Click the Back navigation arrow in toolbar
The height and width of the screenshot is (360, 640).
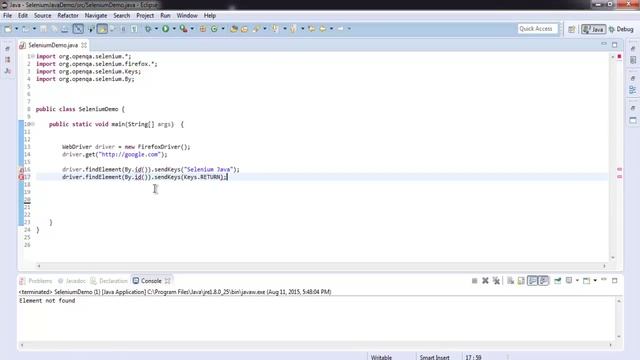tap(322, 29)
